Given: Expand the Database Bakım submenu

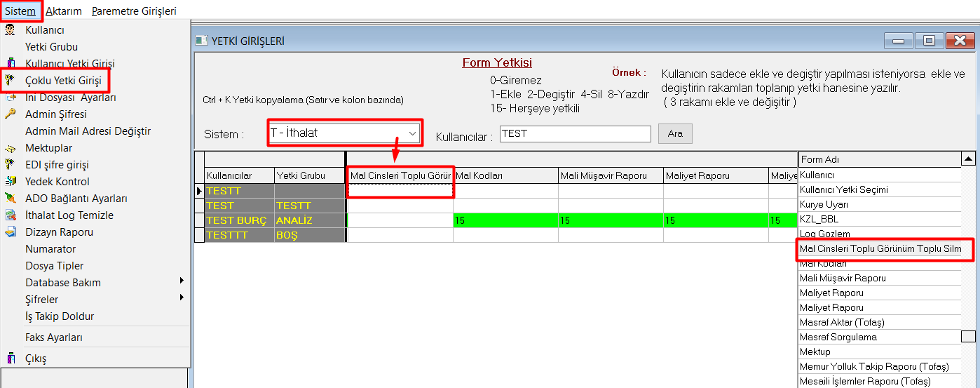Looking at the screenshot, I should coord(182,281).
